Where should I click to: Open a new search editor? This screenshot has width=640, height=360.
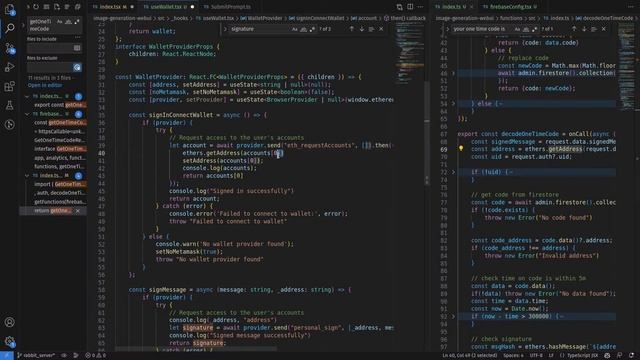[x=57, y=7]
